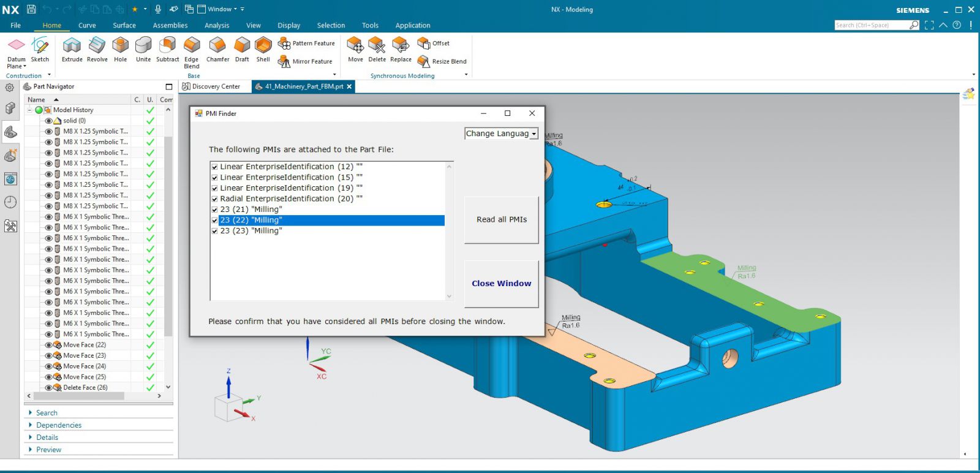
Task: Click the Close Window button
Action: (x=502, y=284)
